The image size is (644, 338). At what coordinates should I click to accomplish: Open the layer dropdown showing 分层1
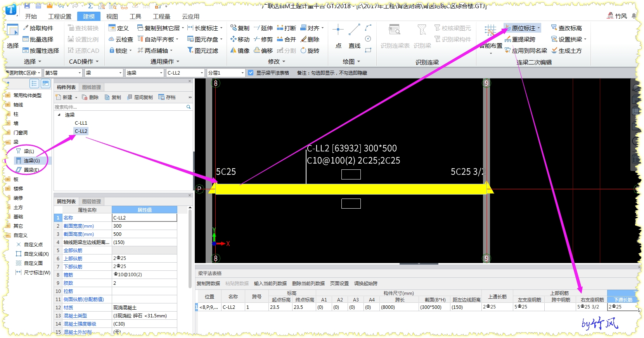click(226, 73)
